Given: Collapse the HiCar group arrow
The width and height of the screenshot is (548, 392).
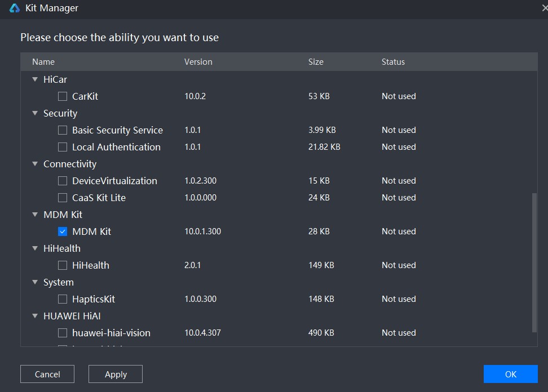Looking at the screenshot, I should click(35, 79).
